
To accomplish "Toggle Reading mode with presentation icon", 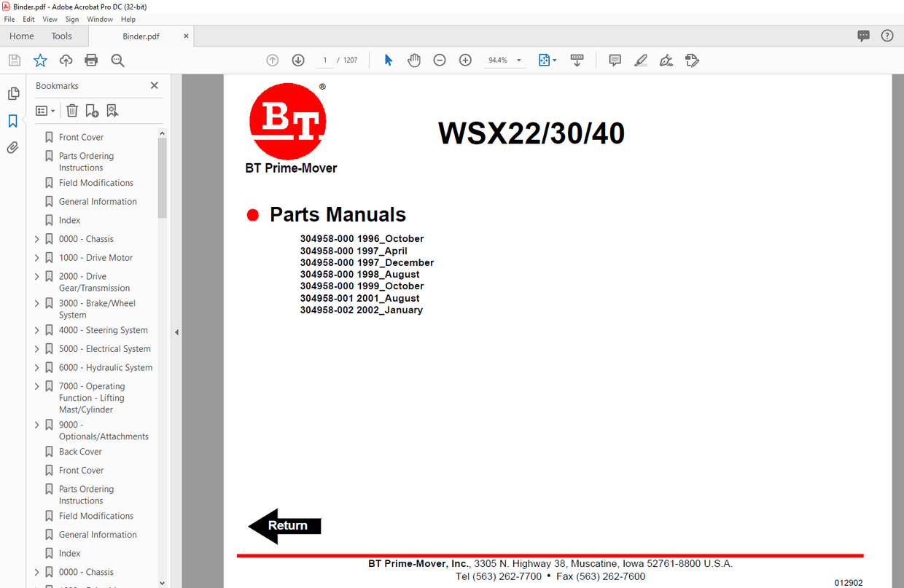I will pyautogui.click(x=577, y=60).
